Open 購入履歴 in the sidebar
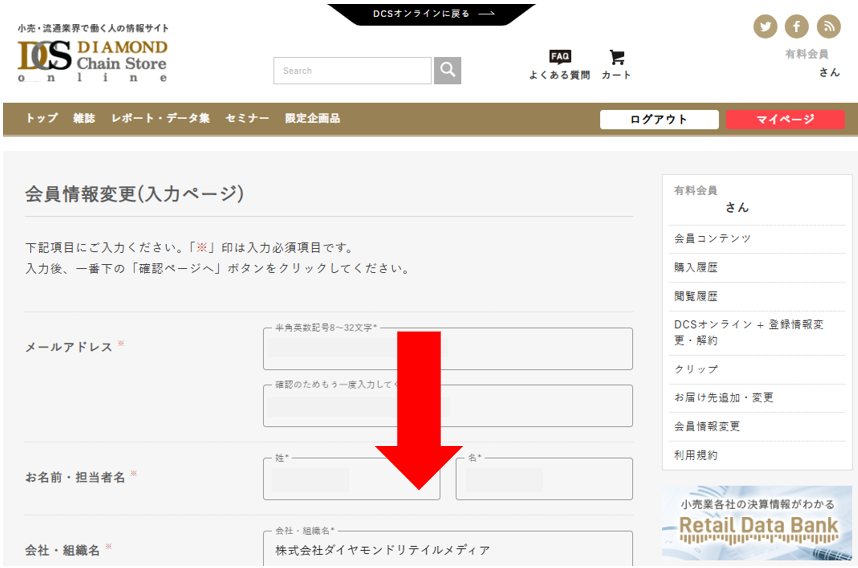 click(x=696, y=268)
